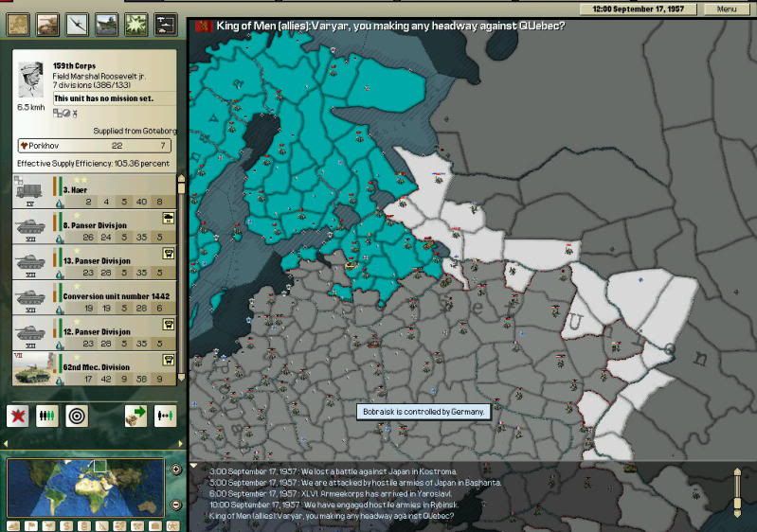
Task: Click brigade icon on 8. Panser Divisjon
Action: coord(168,219)
